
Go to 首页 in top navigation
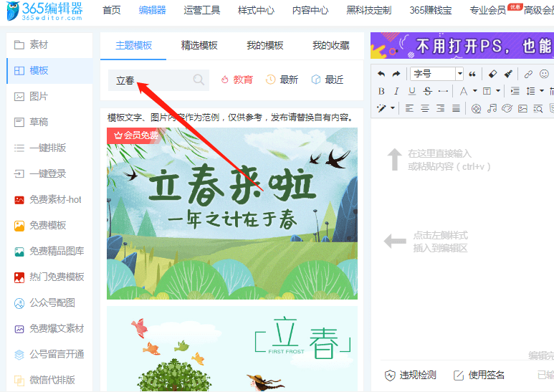[112, 10]
